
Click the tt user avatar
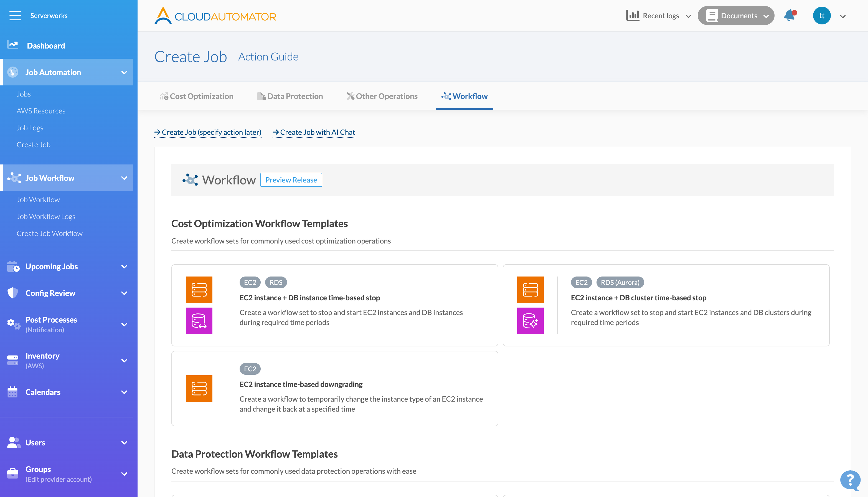coord(822,16)
